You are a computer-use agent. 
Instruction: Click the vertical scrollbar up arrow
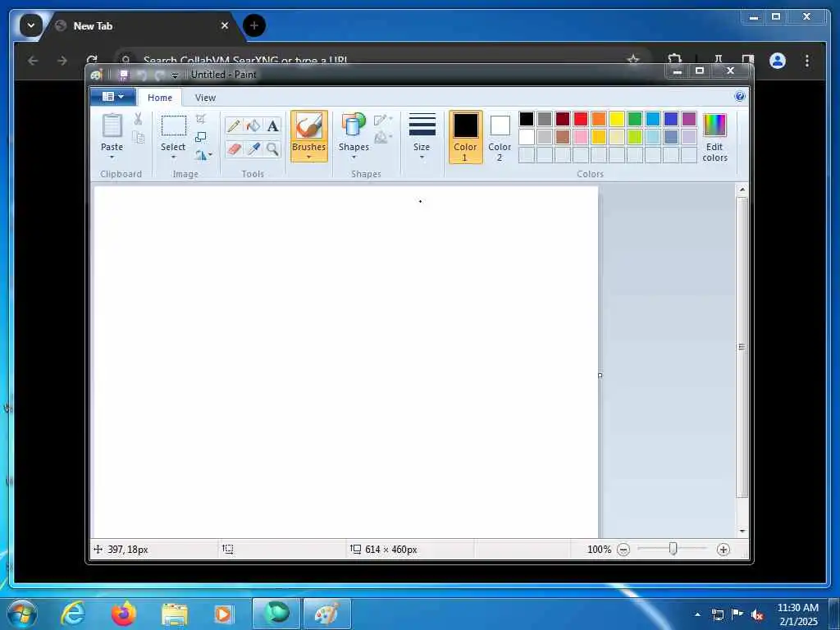click(742, 189)
